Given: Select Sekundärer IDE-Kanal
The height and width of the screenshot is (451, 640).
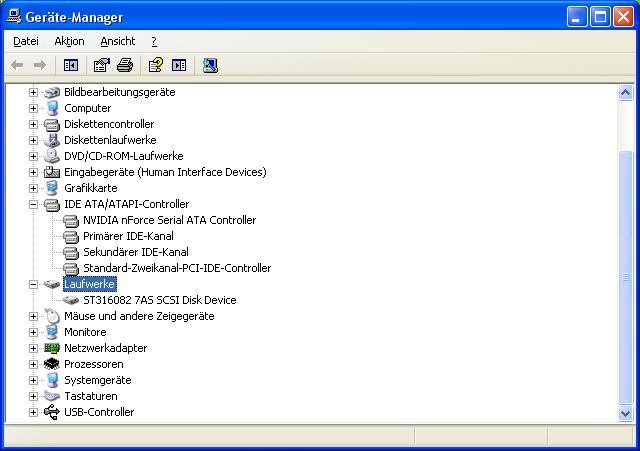Looking at the screenshot, I should (136, 252).
